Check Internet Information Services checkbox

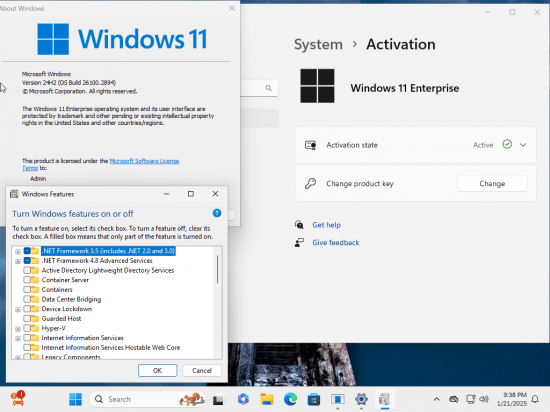(27, 338)
